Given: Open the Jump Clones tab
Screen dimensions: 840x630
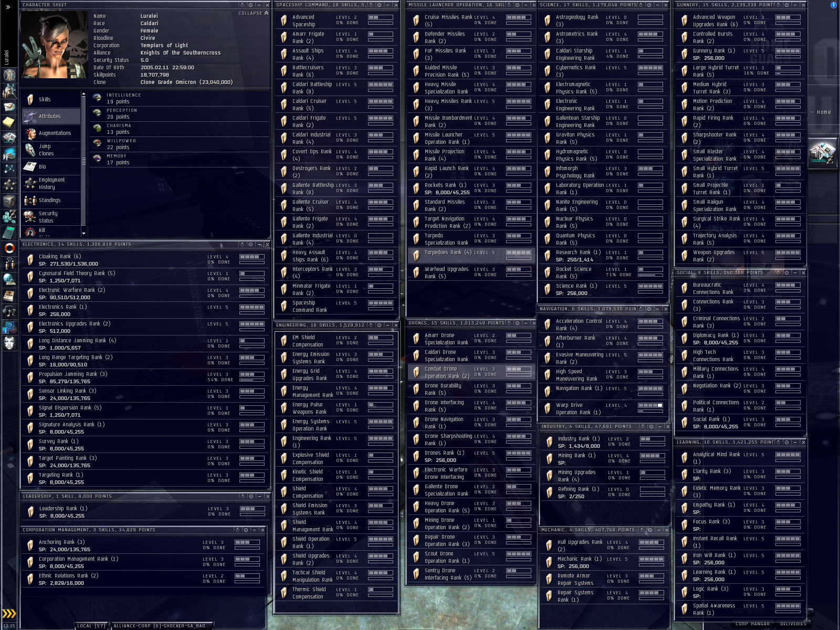Looking at the screenshot, I should 51,150.
